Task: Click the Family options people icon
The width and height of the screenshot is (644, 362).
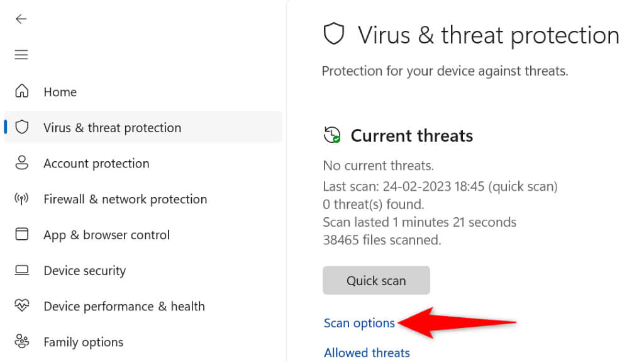Action: (22, 342)
